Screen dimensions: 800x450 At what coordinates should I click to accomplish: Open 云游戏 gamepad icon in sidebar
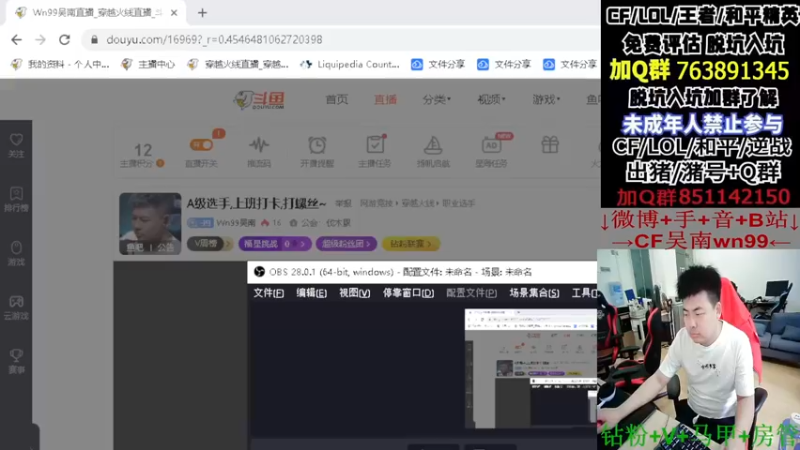(x=16, y=307)
